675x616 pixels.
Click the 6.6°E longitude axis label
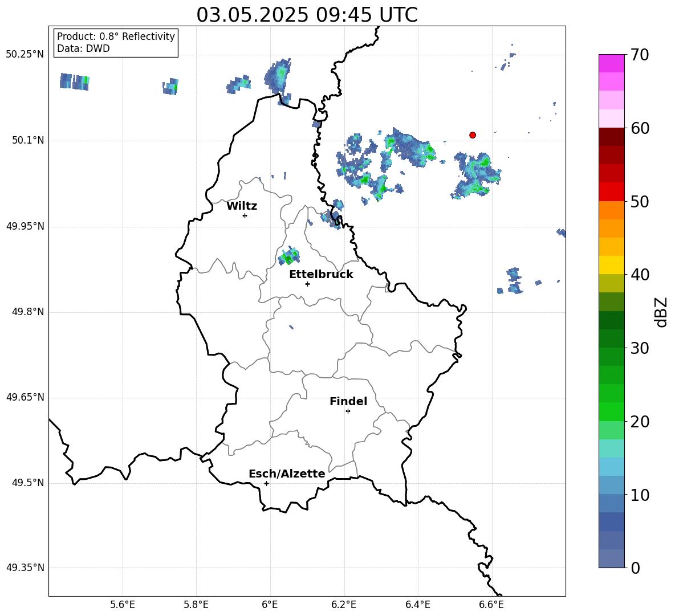point(491,605)
